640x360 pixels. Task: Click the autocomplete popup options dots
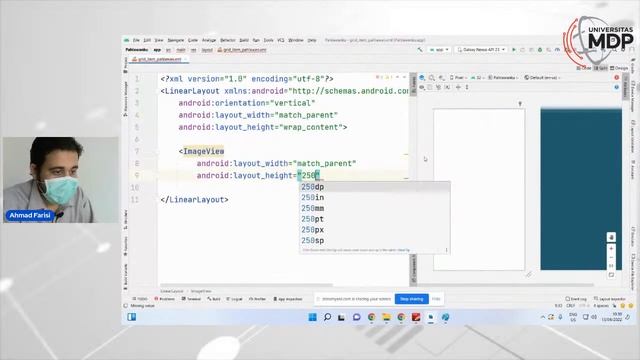pos(446,250)
